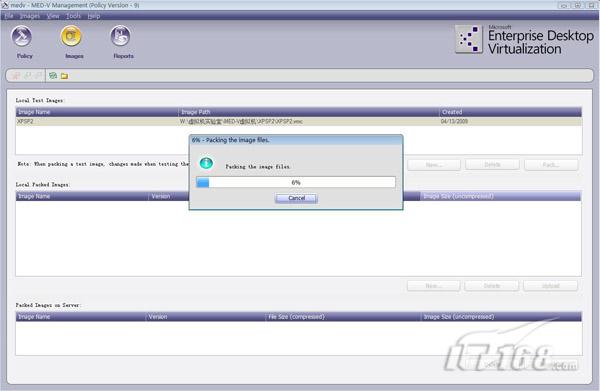Image resolution: width=600 pixels, height=391 pixels.
Task: Click the 6% packing progress bar
Action: click(x=296, y=182)
